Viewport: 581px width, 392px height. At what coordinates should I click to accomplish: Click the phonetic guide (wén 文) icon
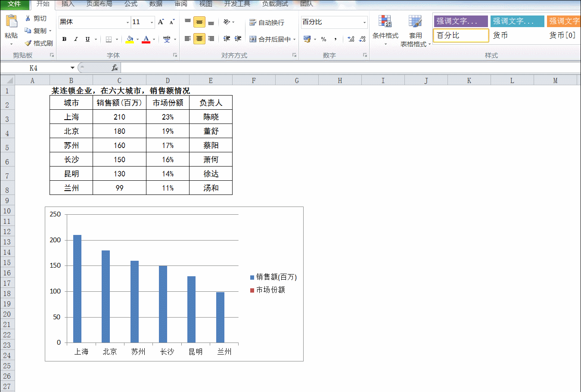point(167,39)
